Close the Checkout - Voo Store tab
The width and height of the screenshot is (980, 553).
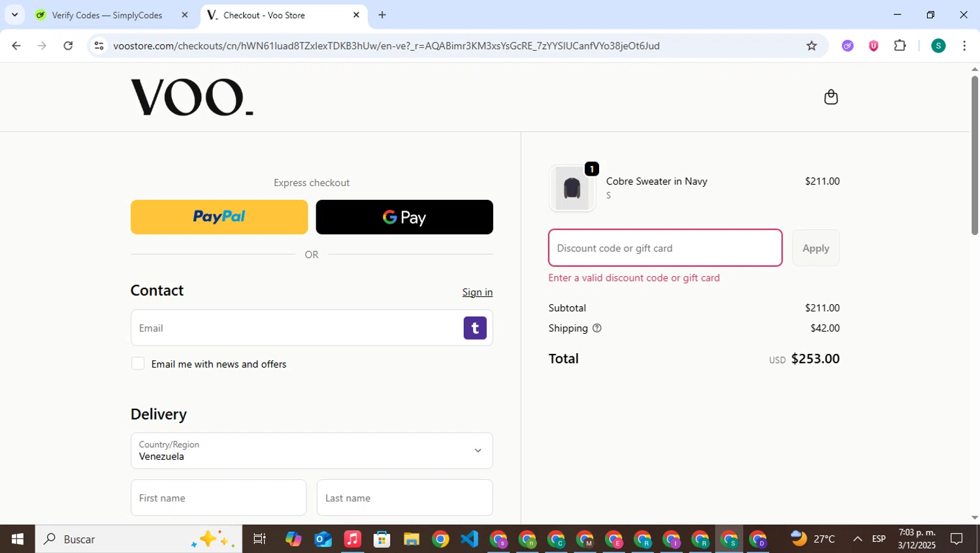[356, 15]
